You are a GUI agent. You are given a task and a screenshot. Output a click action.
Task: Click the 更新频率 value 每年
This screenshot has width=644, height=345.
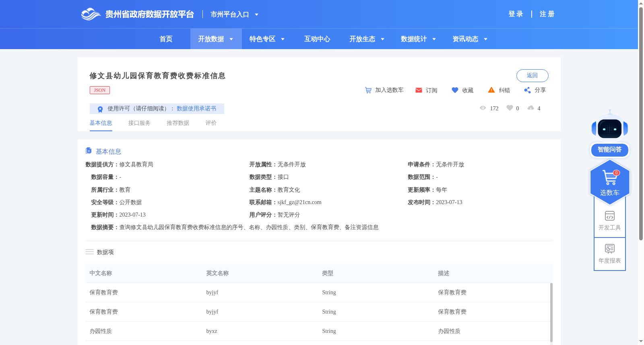coord(442,190)
